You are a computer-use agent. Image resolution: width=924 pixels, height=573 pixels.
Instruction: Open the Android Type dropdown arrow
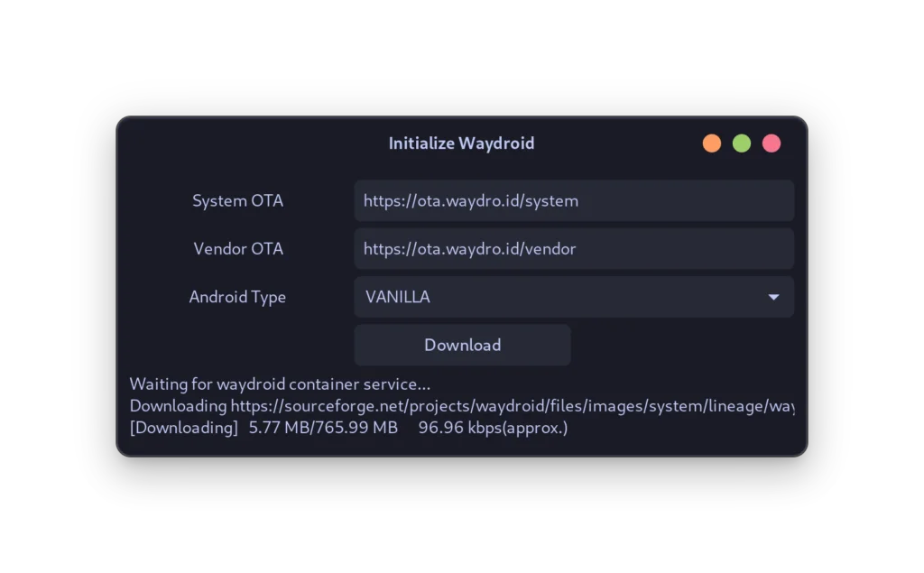point(773,297)
